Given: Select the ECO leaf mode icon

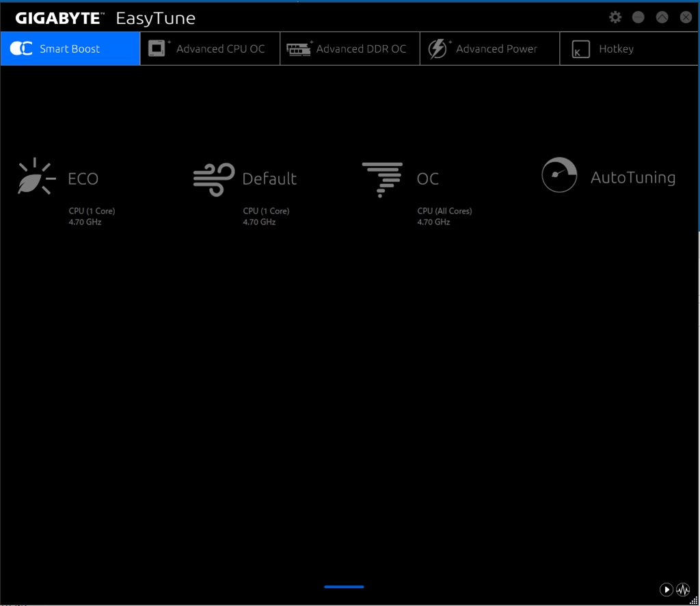Looking at the screenshot, I should point(37,176).
